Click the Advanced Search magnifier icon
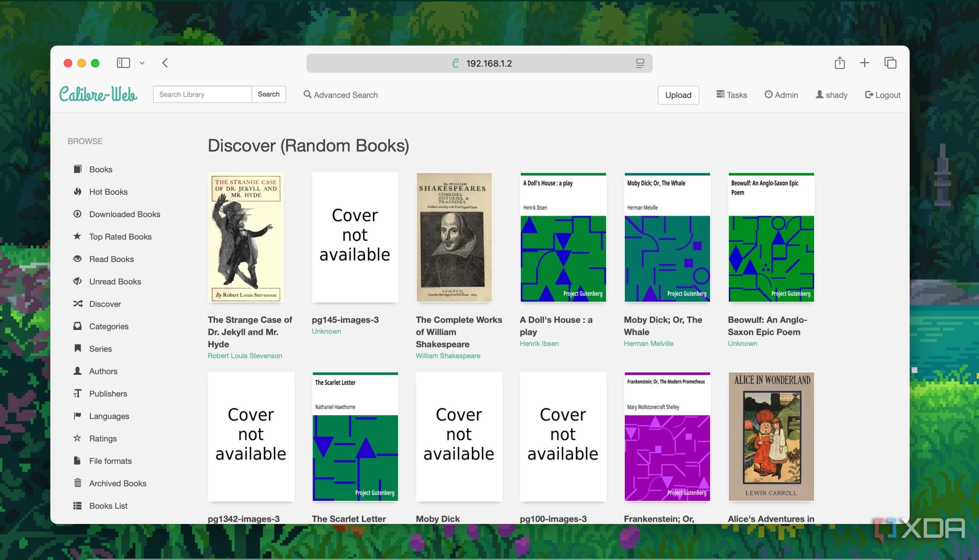Screen dimensions: 979x560 coord(307,94)
